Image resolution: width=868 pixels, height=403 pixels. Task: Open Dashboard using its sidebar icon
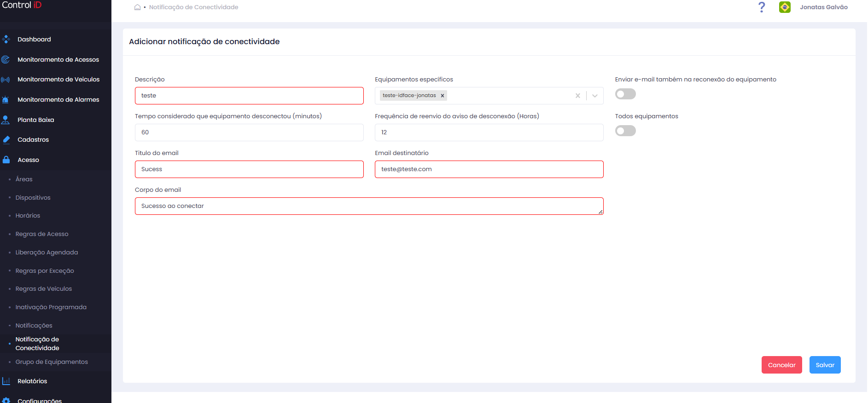tap(6, 39)
